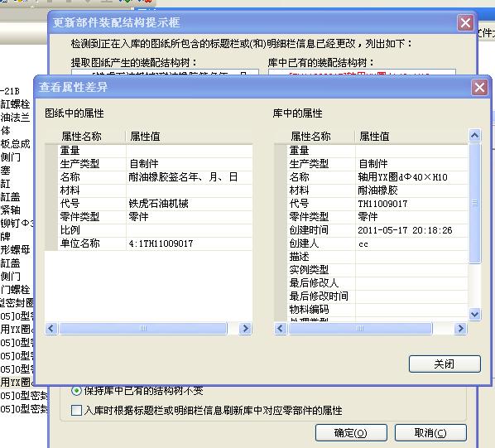This screenshot has height=448, width=495.
Task: Click the up arrow of right vertical scrollbar
Action: 474,136
